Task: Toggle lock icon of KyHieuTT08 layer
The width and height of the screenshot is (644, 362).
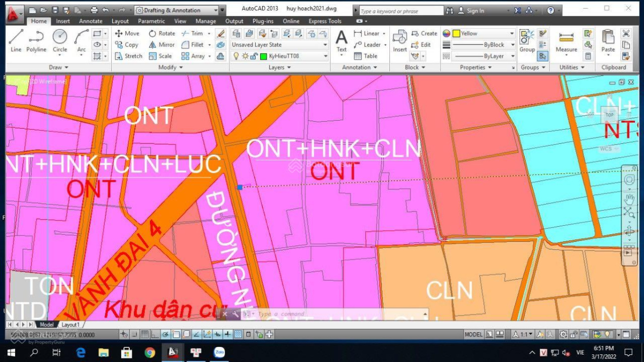Action: pos(254,56)
